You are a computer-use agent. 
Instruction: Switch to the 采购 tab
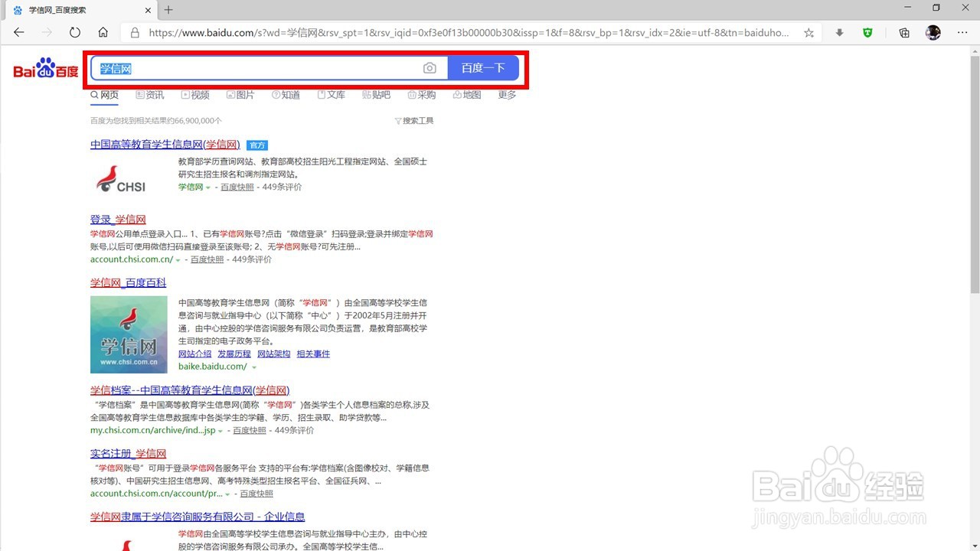tap(422, 95)
